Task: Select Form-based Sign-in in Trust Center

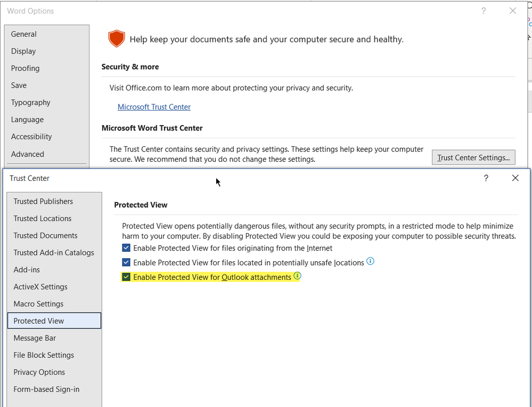Action: coord(54,389)
